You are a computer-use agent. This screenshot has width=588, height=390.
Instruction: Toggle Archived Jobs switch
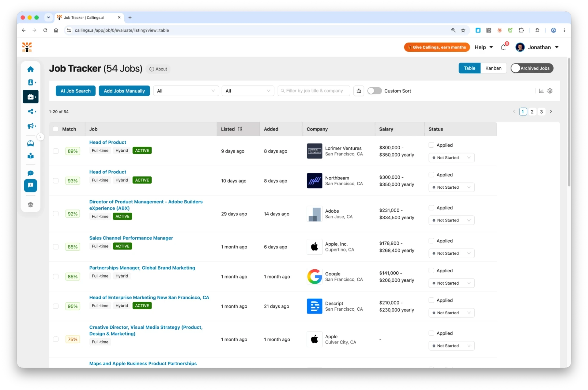point(532,68)
